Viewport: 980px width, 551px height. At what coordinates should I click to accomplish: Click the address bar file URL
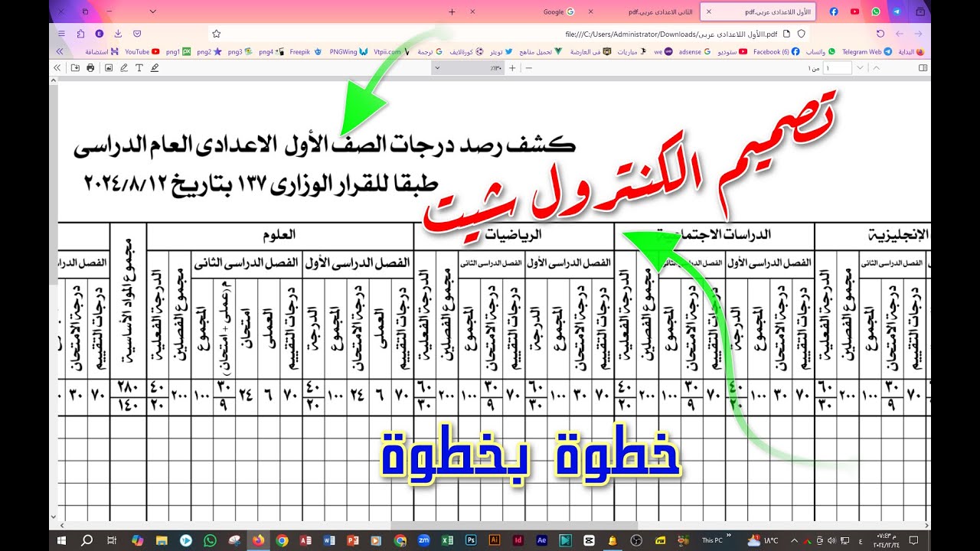tap(671, 34)
